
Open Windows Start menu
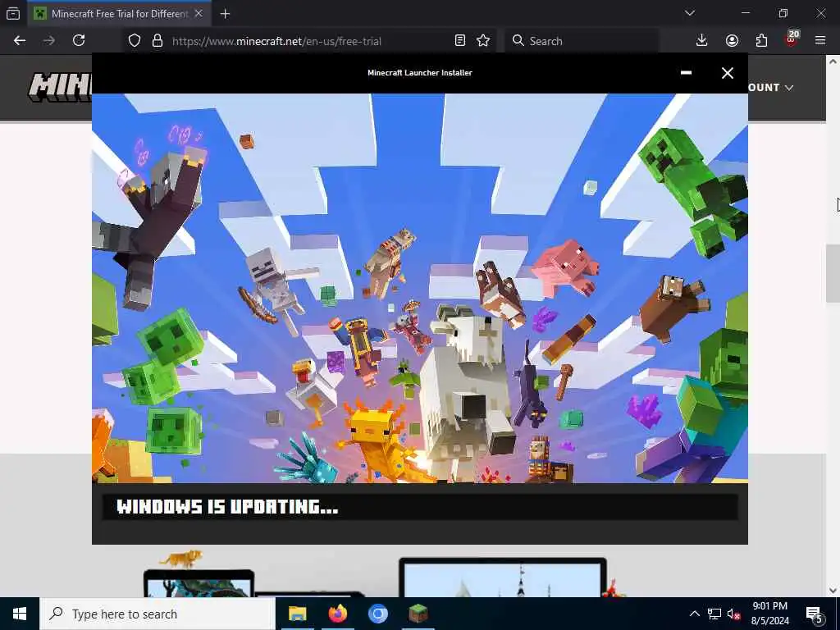[x=20, y=614]
